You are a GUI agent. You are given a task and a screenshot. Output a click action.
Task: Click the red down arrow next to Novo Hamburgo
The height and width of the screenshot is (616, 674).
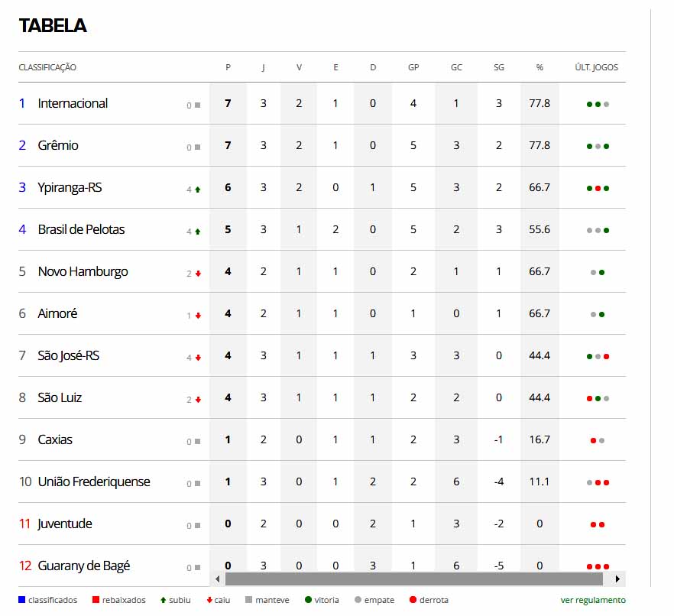pos(198,274)
